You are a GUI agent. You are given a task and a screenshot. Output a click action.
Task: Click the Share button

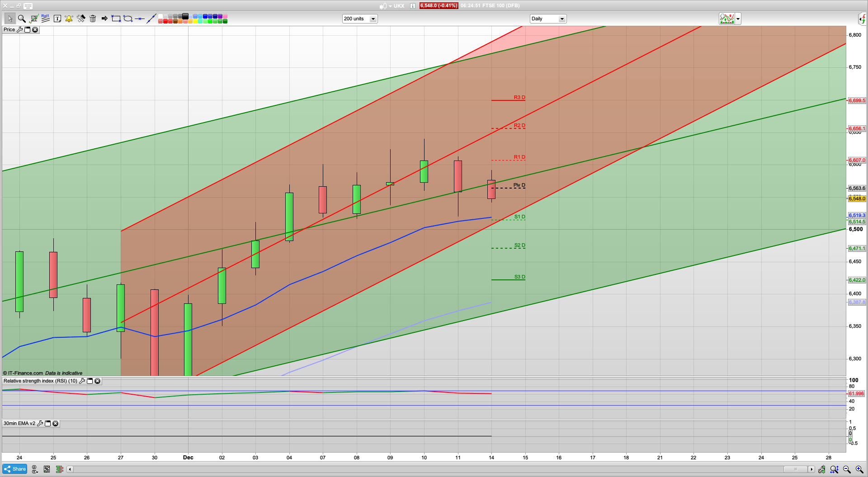pyautogui.click(x=15, y=469)
